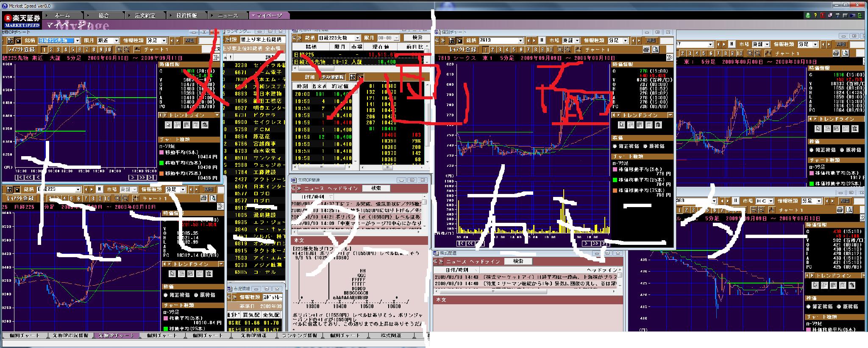This screenshot has width=868, height=348.
Task: Click 期間 button in 先物OPチャート window
Action: point(189,41)
